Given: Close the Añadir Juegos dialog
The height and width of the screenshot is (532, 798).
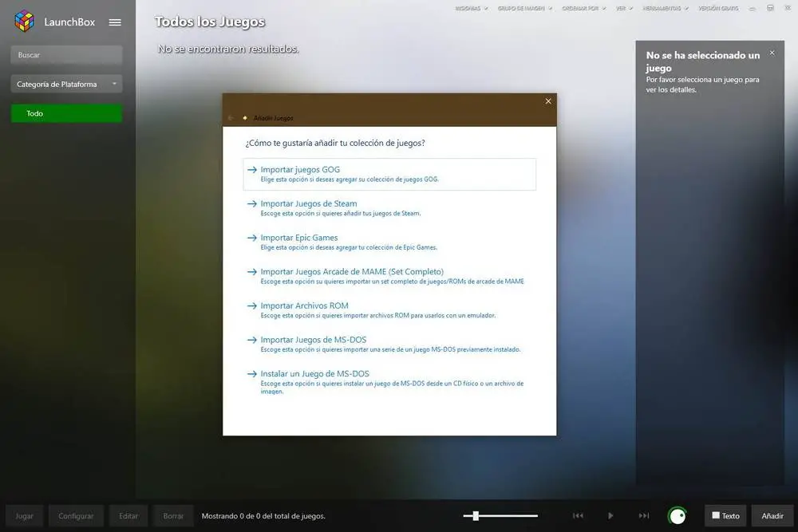Looking at the screenshot, I should [x=548, y=101].
